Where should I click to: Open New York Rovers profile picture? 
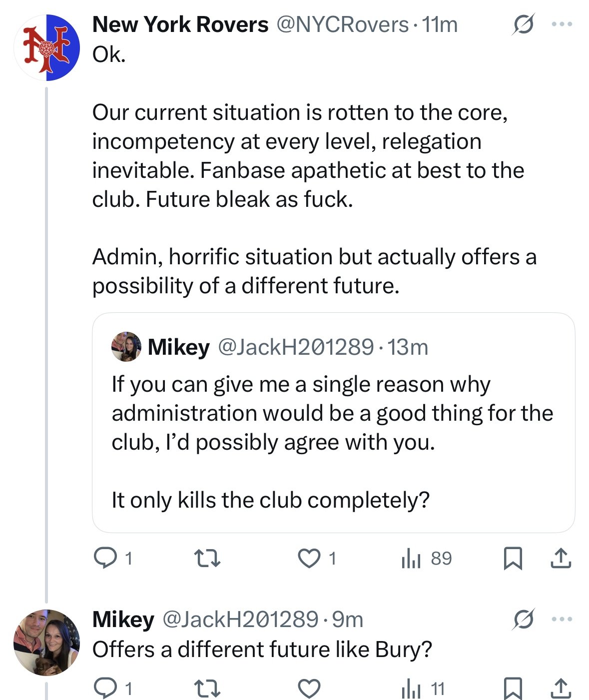click(x=47, y=48)
